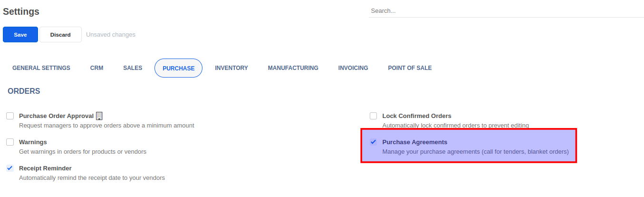Click the Receipt Reminder label text
The width and height of the screenshot is (644, 197).
[45, 168]
